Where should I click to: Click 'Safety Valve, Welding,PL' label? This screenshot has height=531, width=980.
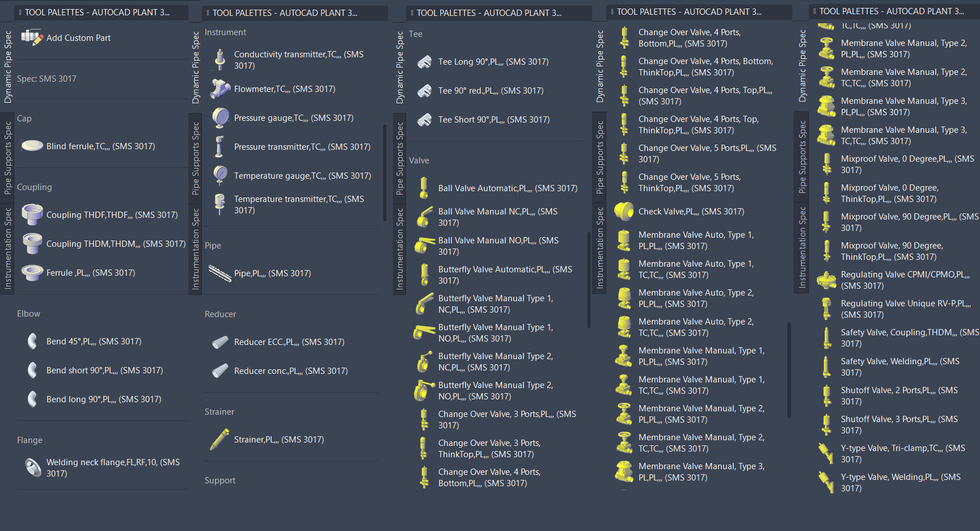[900, 366]
